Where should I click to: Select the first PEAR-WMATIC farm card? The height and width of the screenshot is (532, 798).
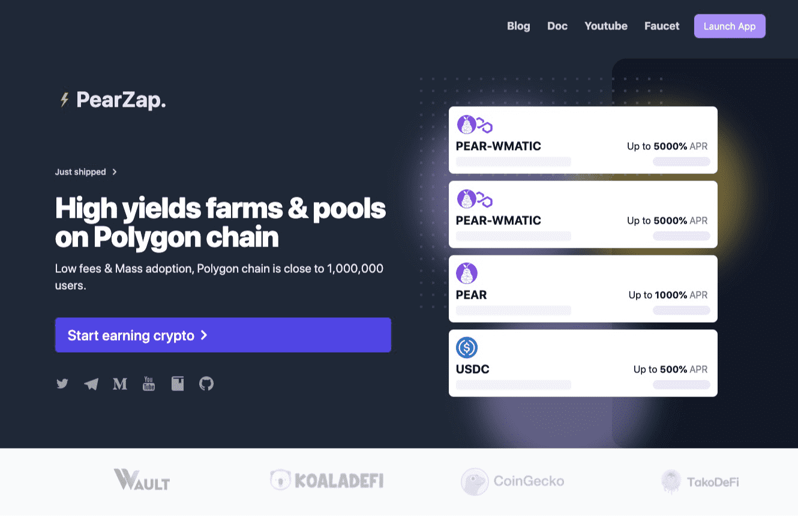coord(583,140)
